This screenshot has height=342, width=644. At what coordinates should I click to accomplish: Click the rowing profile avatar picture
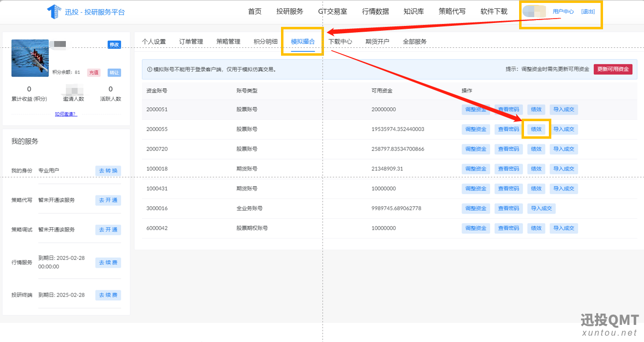(30, 58)
